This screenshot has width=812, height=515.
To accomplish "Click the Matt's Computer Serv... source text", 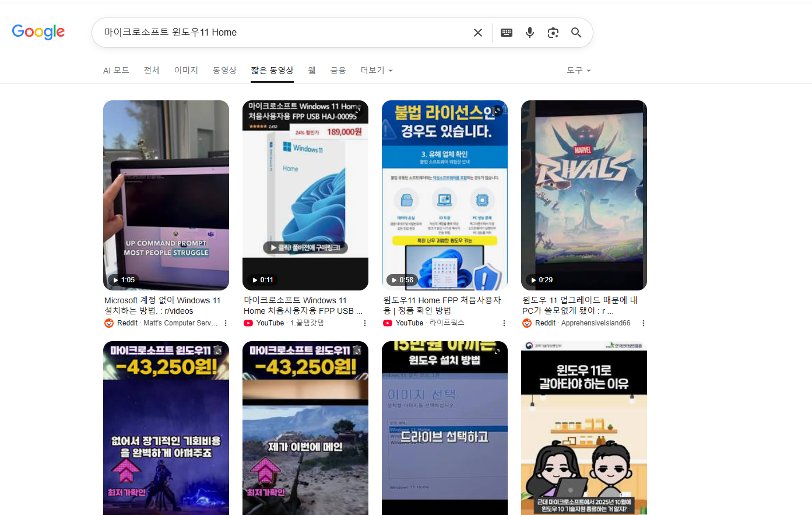I will click(x=180, y=323).
